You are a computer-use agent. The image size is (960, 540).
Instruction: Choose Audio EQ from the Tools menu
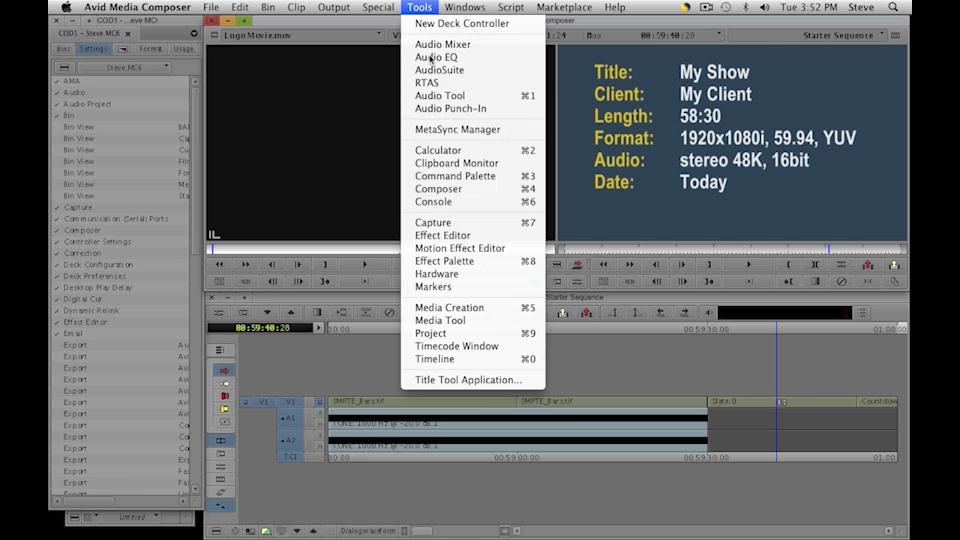[436, 57]
